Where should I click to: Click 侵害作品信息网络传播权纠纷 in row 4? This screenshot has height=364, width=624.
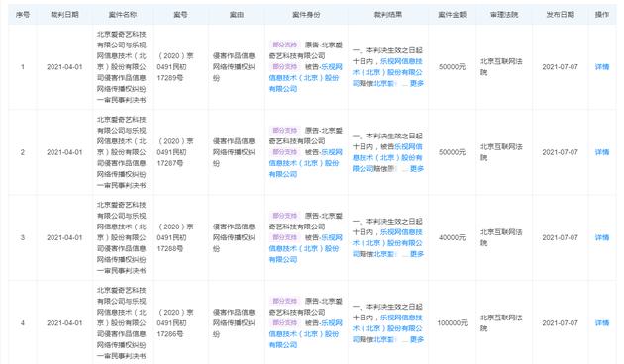tap(234, 323)
